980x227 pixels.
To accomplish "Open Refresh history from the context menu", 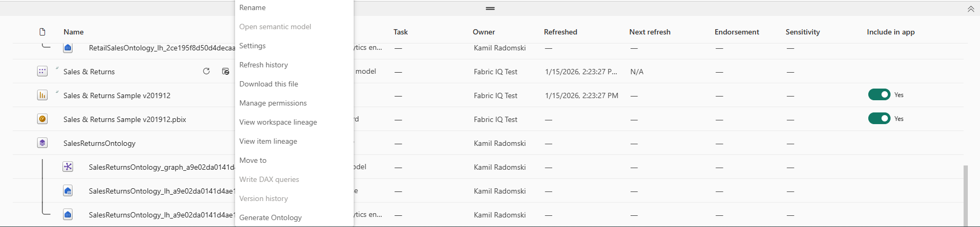I will point(264,65).
